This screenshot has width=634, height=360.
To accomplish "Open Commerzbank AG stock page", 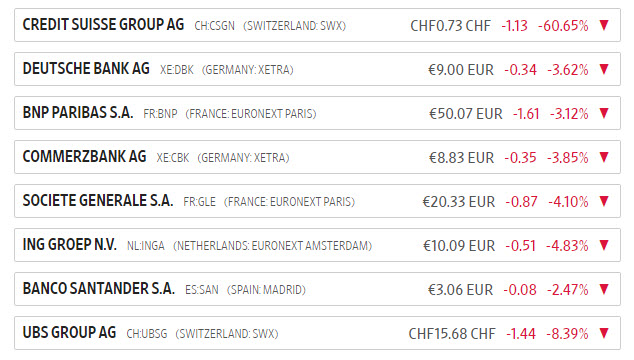I will pyautogui.click(x=84, y=157).
